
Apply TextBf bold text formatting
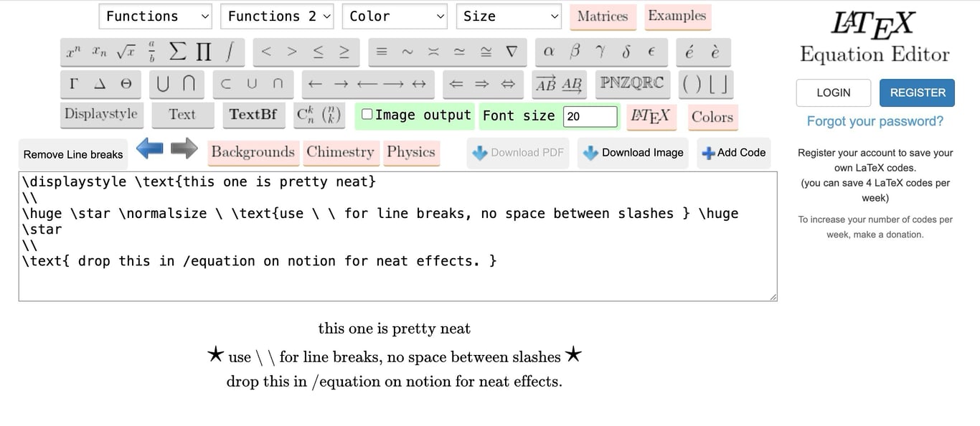point(253,115)
